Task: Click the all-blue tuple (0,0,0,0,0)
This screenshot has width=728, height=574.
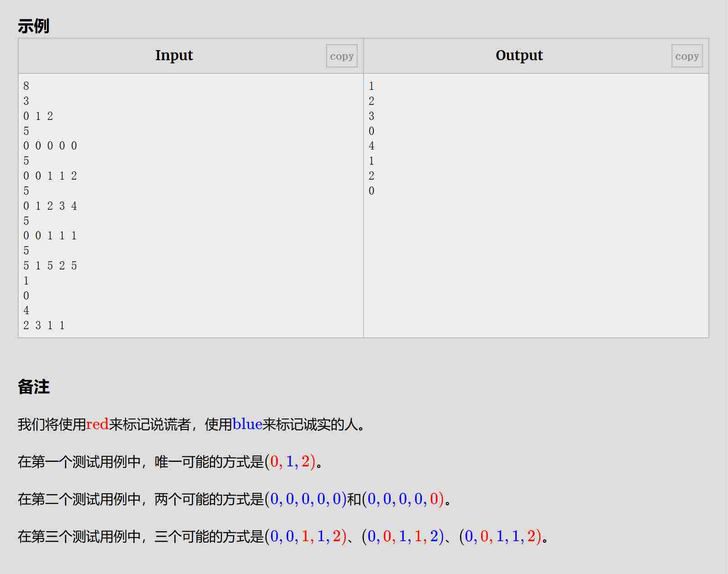Action: 306,499
